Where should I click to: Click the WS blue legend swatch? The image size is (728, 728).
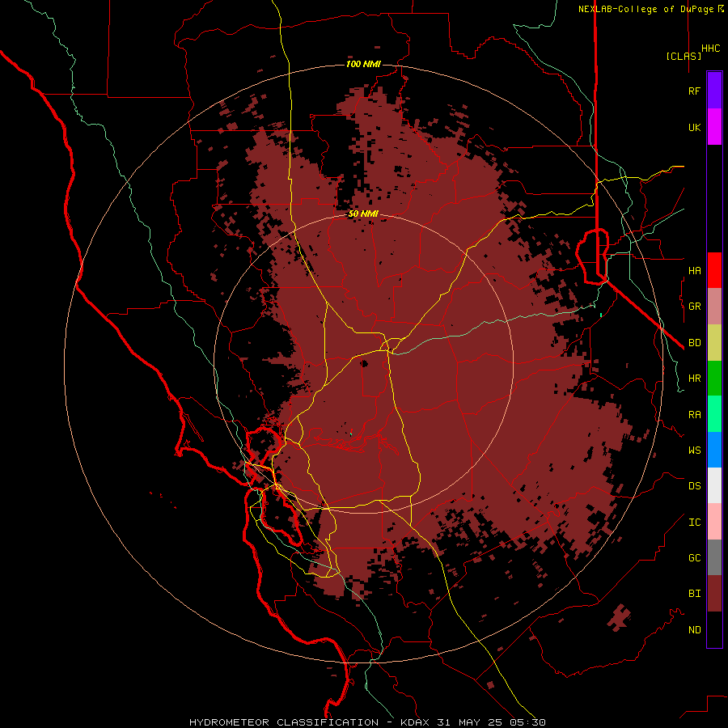pos(714,450)
